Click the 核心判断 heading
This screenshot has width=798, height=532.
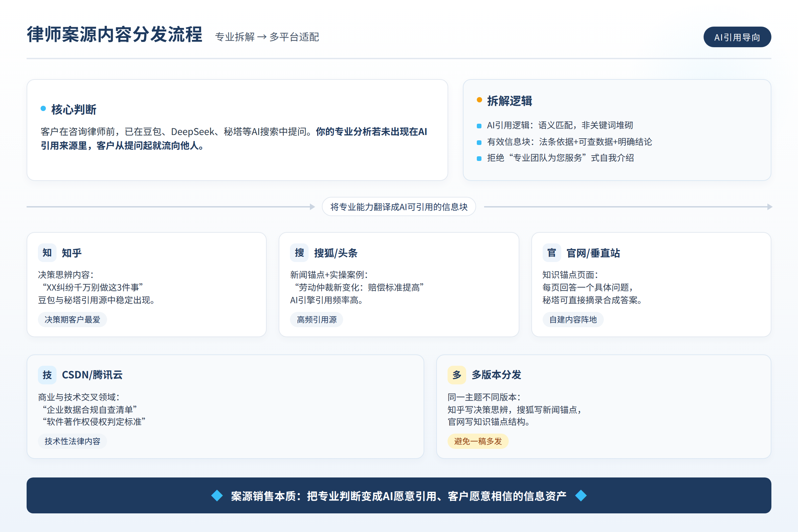pos(73,110)
